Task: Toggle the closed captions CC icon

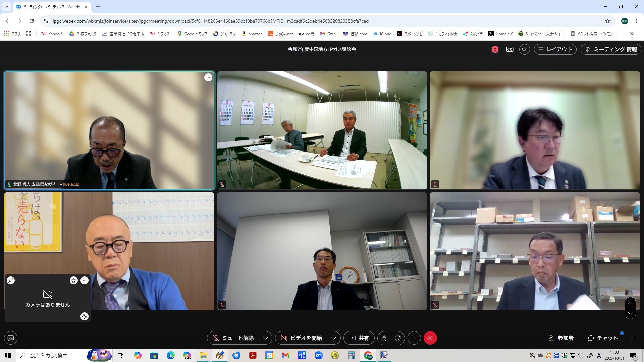Action: point(509,49)
